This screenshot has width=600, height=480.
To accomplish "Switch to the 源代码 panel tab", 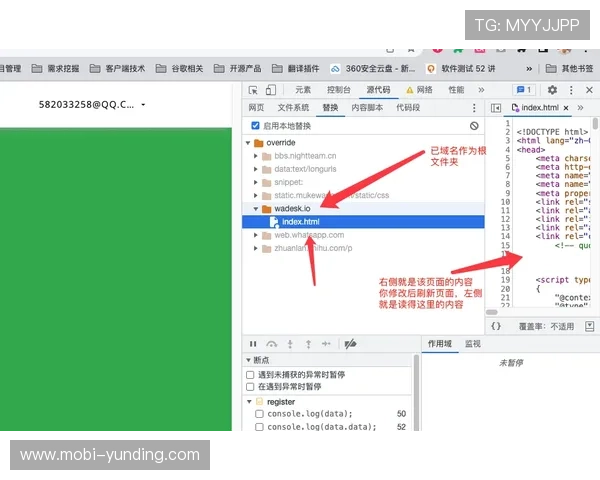I will [x=378, y=90].
